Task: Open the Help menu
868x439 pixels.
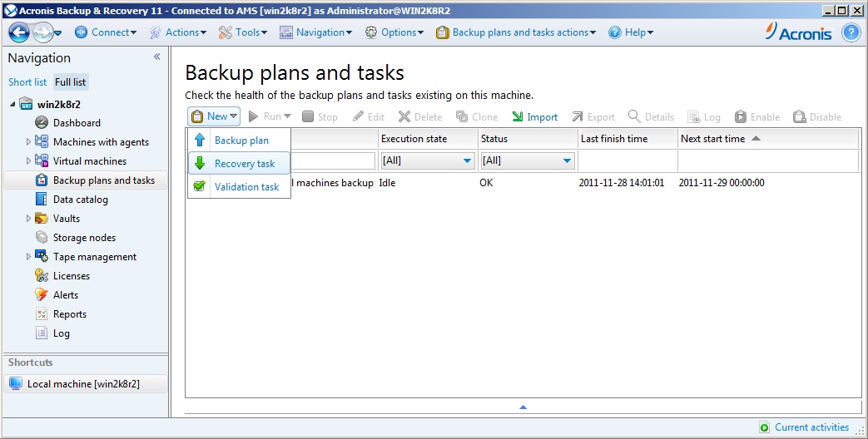Action: [x=631, y=32]
